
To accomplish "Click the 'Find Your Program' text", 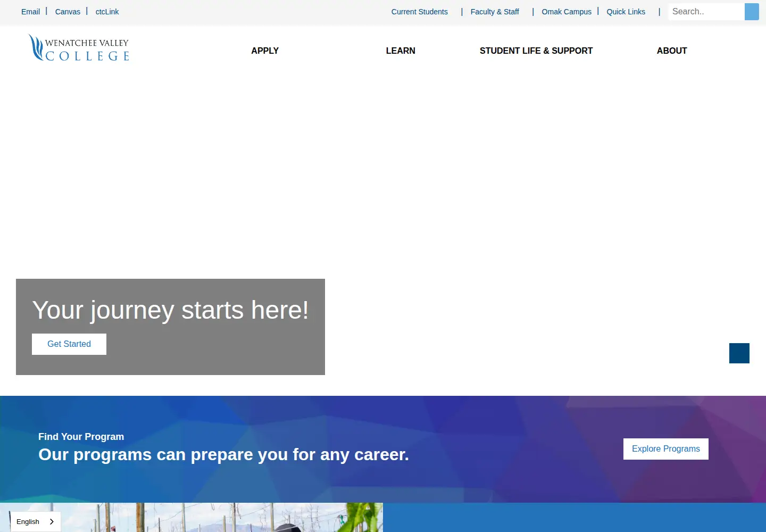I will coord(81,437).
